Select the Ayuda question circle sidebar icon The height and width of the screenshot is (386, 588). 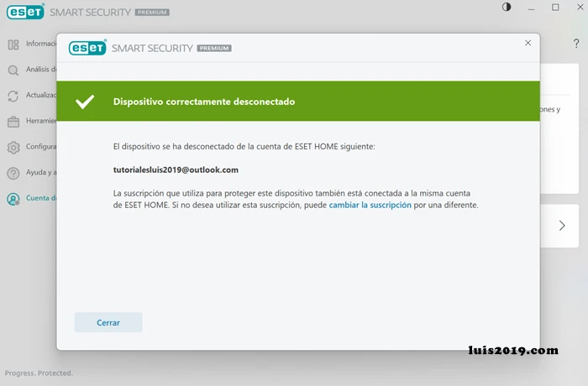coord(13,174)
